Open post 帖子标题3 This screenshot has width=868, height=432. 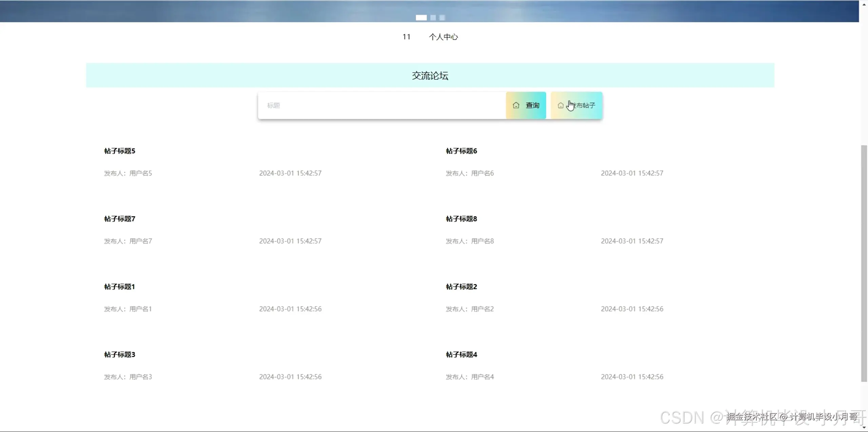pyautogui.click(x=120, y=355)
